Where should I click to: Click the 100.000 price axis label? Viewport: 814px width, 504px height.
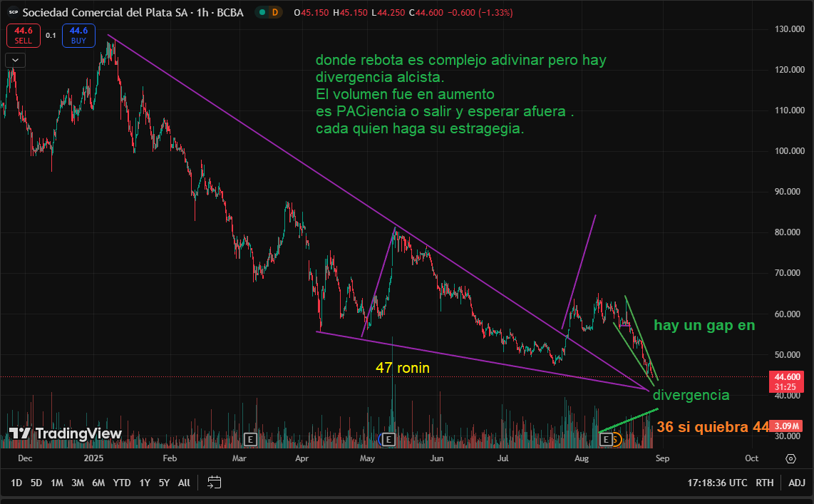(x=790, y=151)
